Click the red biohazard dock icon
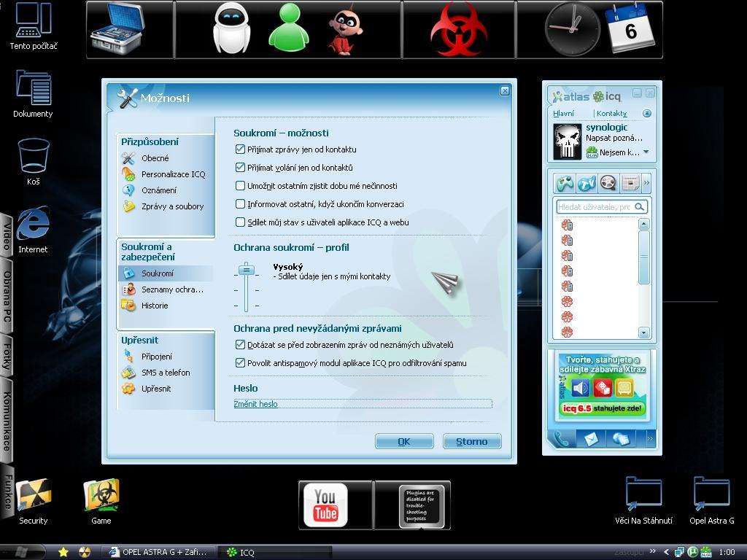This screenshot has width=747, height=560. [x=458, y=30]
